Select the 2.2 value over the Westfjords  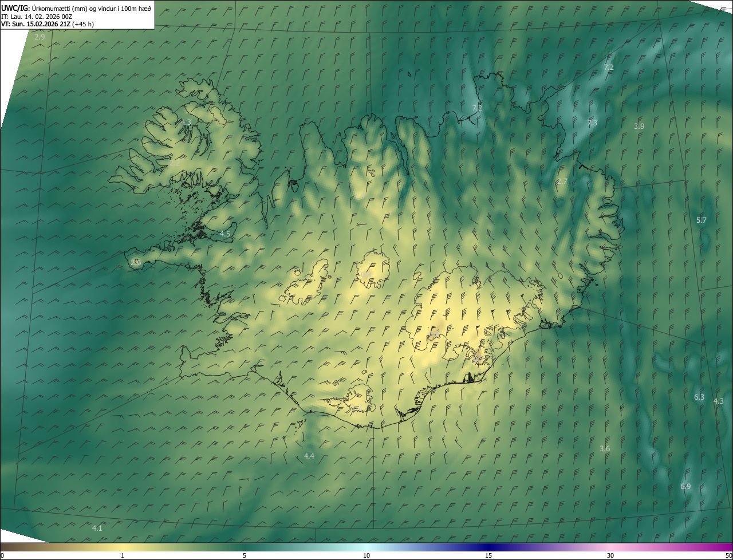point(175,163)
